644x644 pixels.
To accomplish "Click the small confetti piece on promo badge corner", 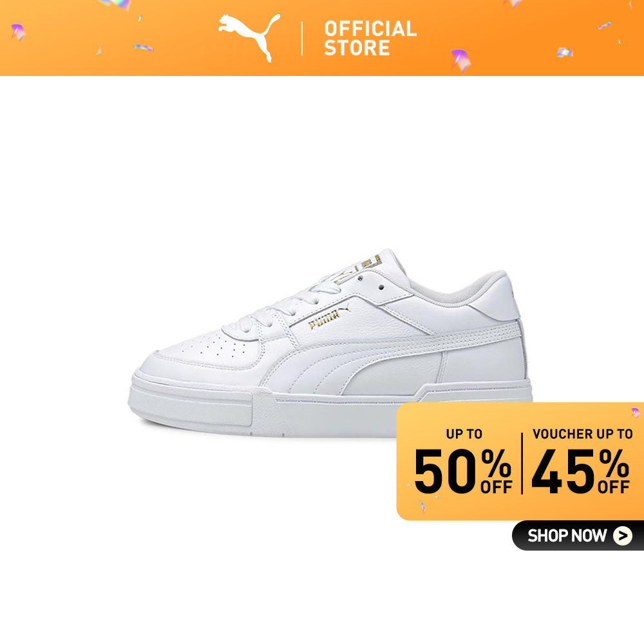I will pos(636,412).
